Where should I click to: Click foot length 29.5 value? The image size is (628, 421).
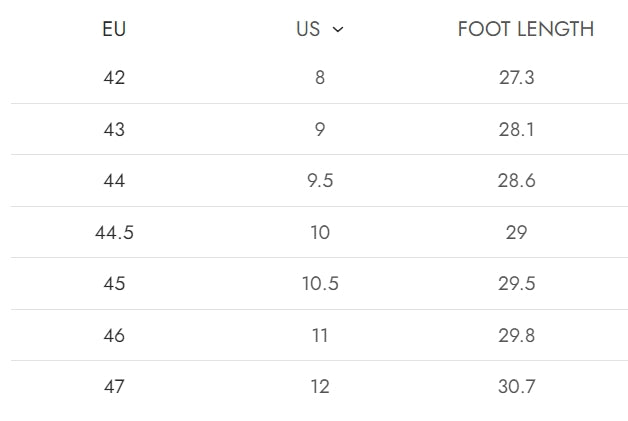[517, 284]
